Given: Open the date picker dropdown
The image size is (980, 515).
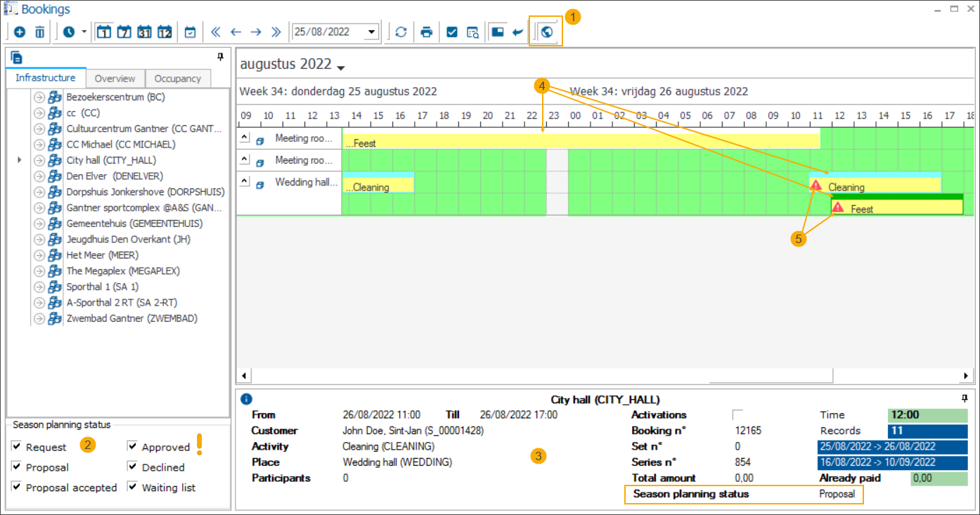Looking at the screenshot, I should point(372,32).
